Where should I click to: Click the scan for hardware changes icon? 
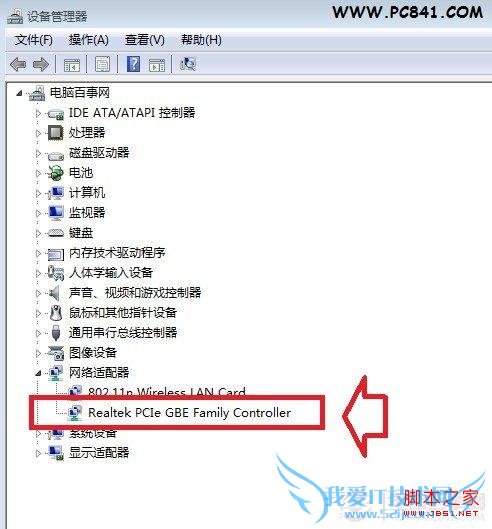188,64
